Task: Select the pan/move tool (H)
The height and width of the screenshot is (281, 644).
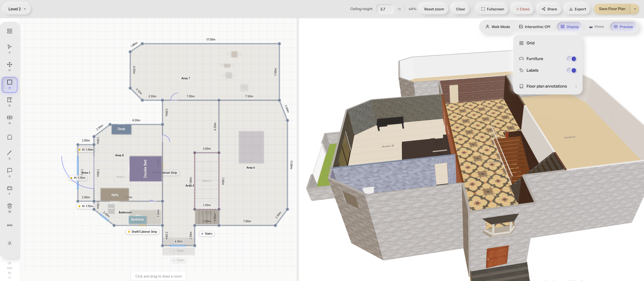Action: click(10, 64)
